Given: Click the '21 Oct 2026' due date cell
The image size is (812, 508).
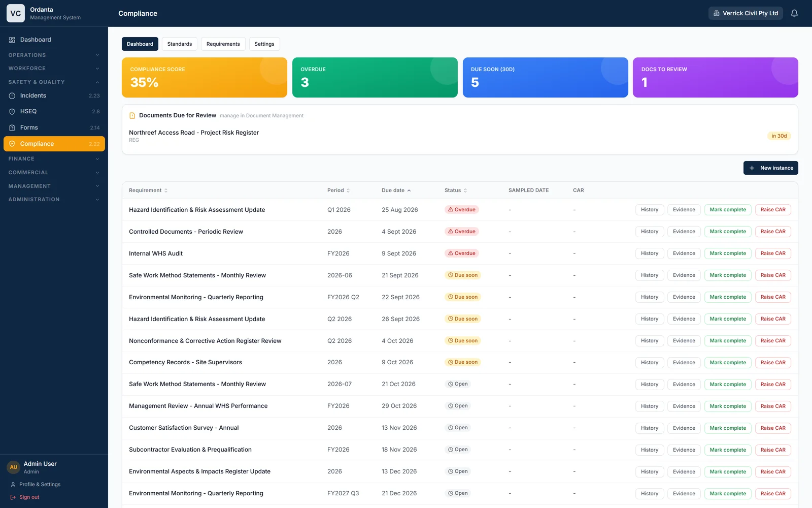Looking at the screenshot, I should [398, 384].
